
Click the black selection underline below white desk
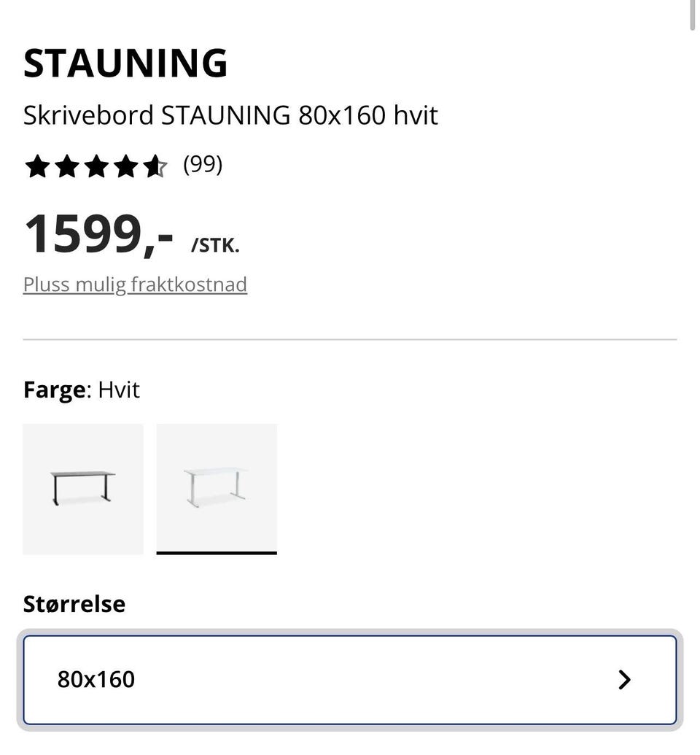click(x=217, y=553)
